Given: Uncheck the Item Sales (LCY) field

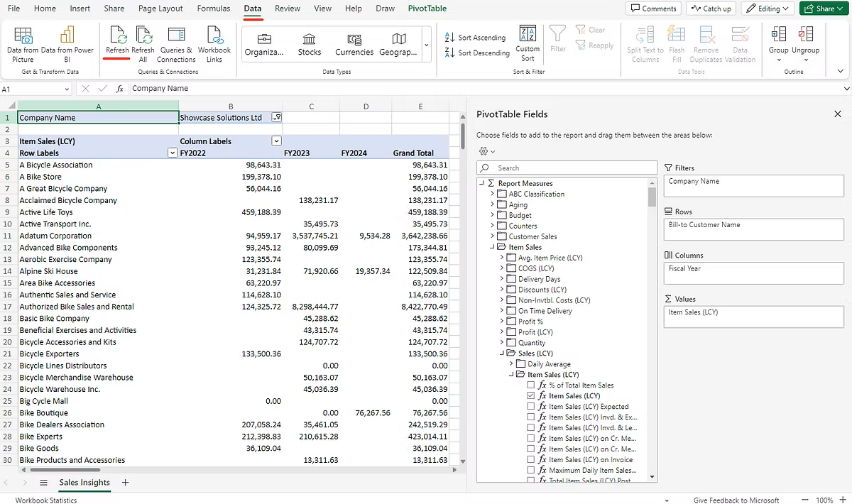Looking at the screenshot, I should click(531, 396).
